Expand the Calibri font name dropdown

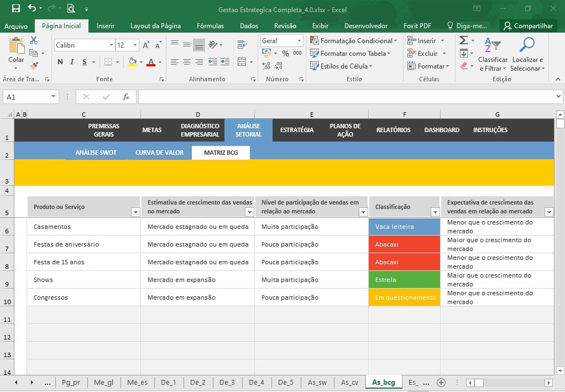point(111,45)
